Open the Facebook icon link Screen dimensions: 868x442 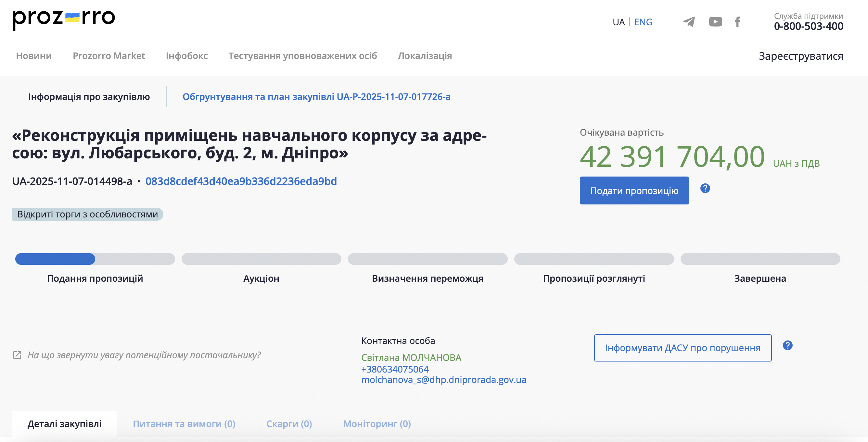click(x=738, y=22)
